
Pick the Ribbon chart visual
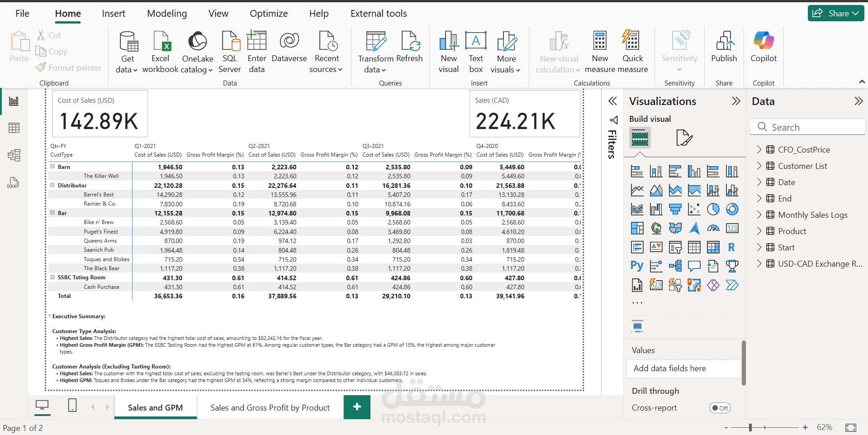point(637,209)
